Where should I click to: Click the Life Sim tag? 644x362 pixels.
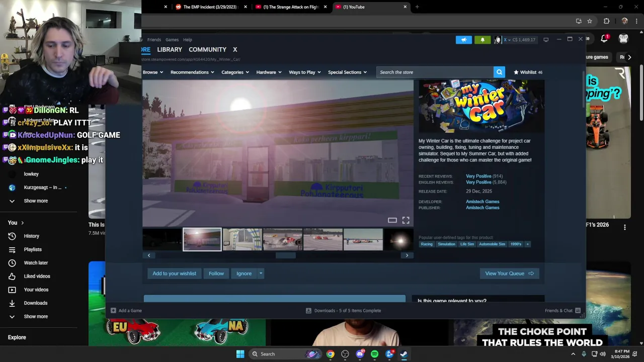pyautogui.click(x=467, y=244)
